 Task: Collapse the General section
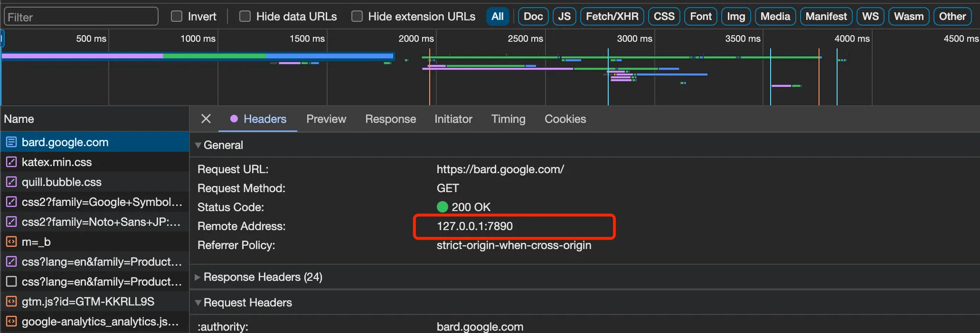[198, 145]
